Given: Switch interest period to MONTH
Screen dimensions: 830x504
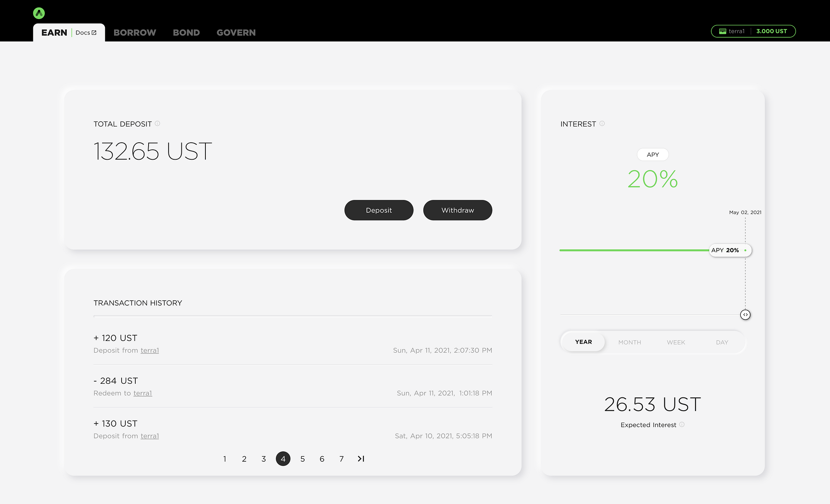Looking at the screenshot, I should coord(630,342).
